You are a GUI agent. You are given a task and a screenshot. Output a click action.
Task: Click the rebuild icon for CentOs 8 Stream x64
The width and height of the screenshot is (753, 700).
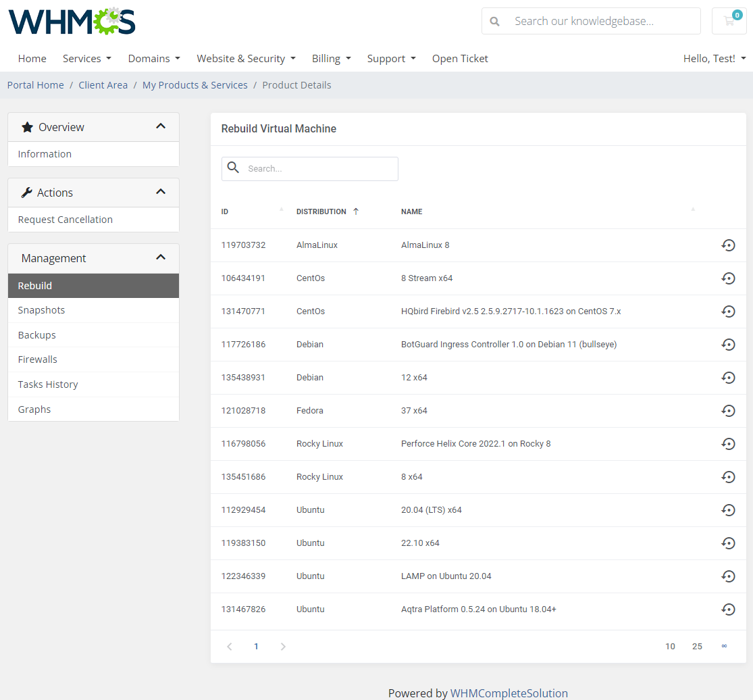pyautogui.click(x=728, y=278)
